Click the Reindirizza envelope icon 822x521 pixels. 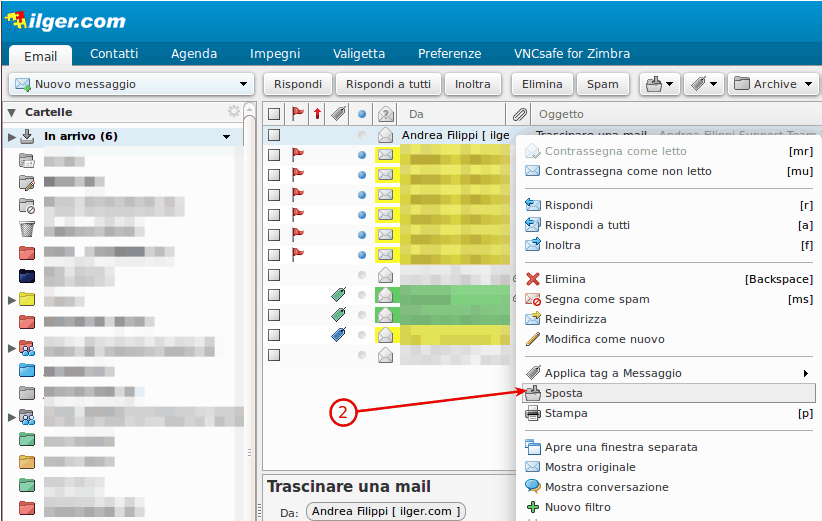[533, 319]
